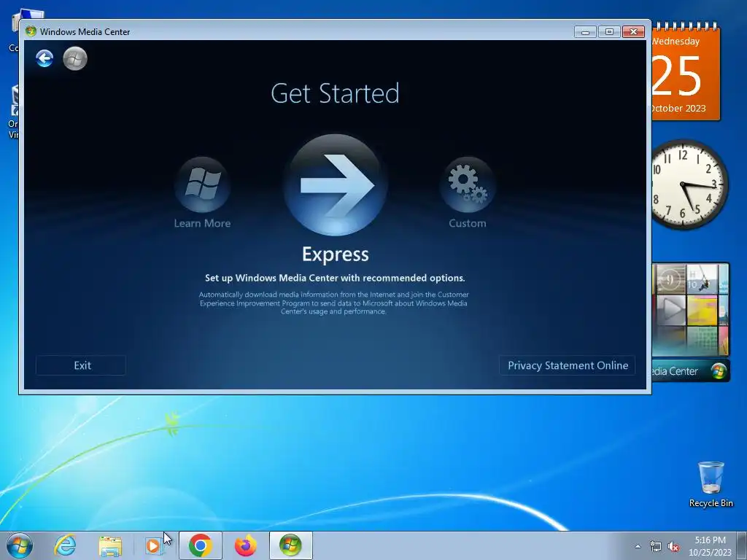Open the Windows Start menu
Viewport: 747px width, 560px height.
point(20,545)
